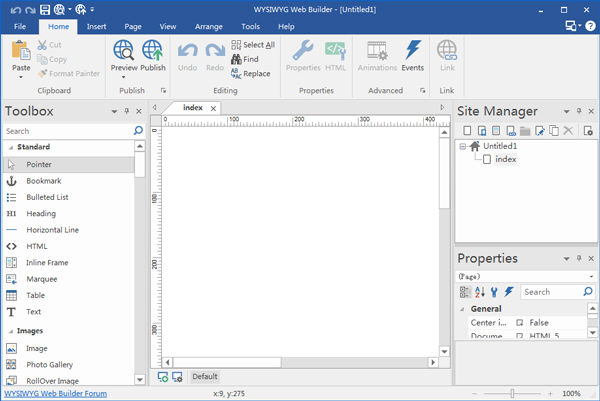Click the zoom in plus button
Image resolution: width=600 pixels, height=401 pixels.
550,393
